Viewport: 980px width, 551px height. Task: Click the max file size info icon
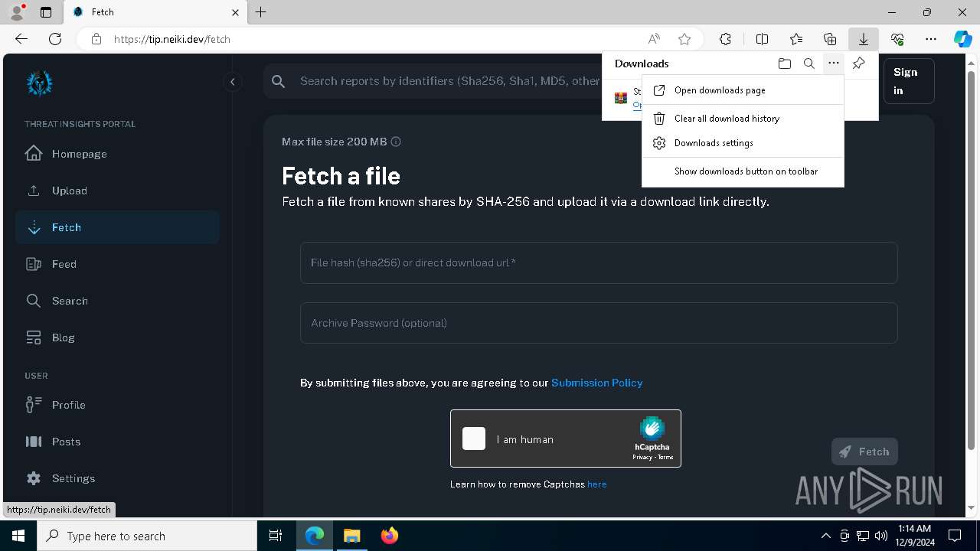396,142
